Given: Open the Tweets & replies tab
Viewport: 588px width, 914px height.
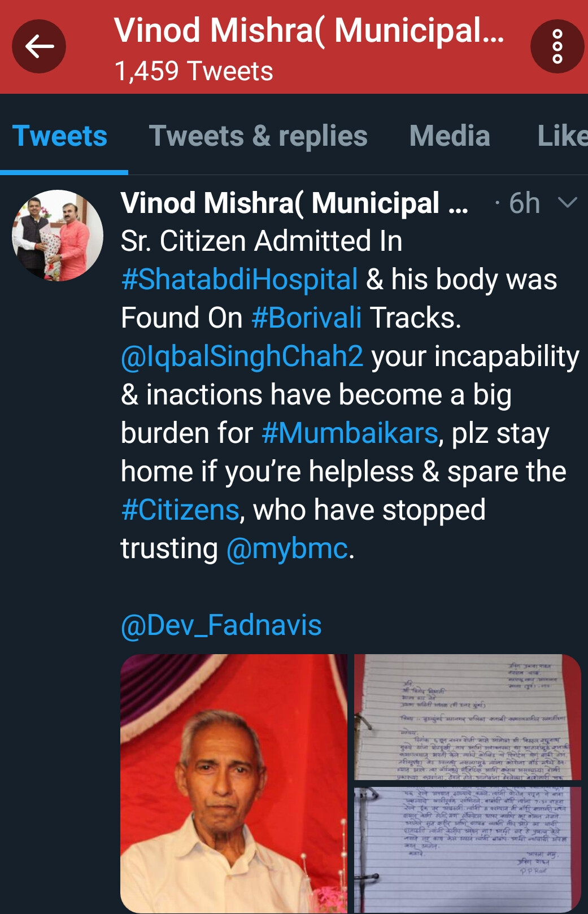Looking at the screenshot, I should (x=258, y=136).
